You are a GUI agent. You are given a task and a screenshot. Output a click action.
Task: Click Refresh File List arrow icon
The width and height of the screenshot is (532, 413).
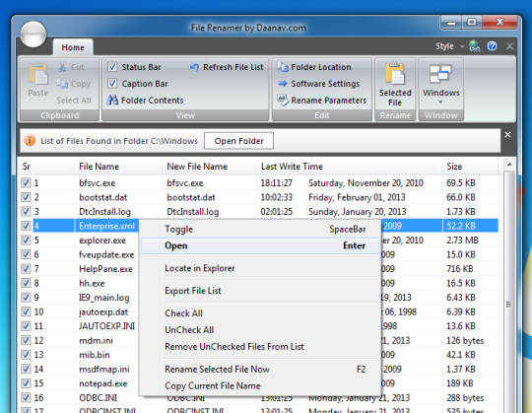(x=194, y=67)
